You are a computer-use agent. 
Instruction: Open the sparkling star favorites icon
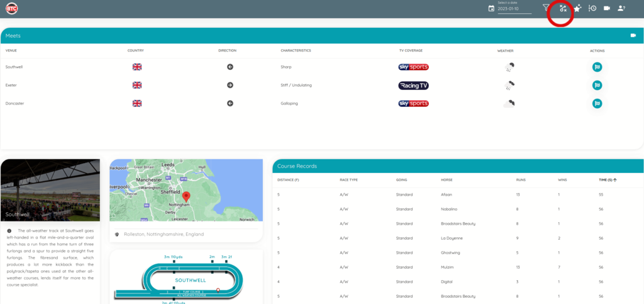pos(577,8)
